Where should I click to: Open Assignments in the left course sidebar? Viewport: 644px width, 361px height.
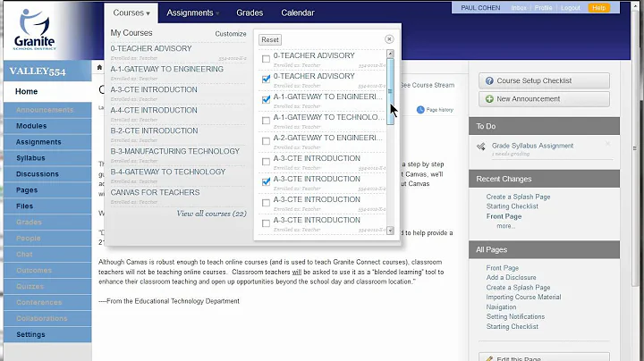(47, 142)
